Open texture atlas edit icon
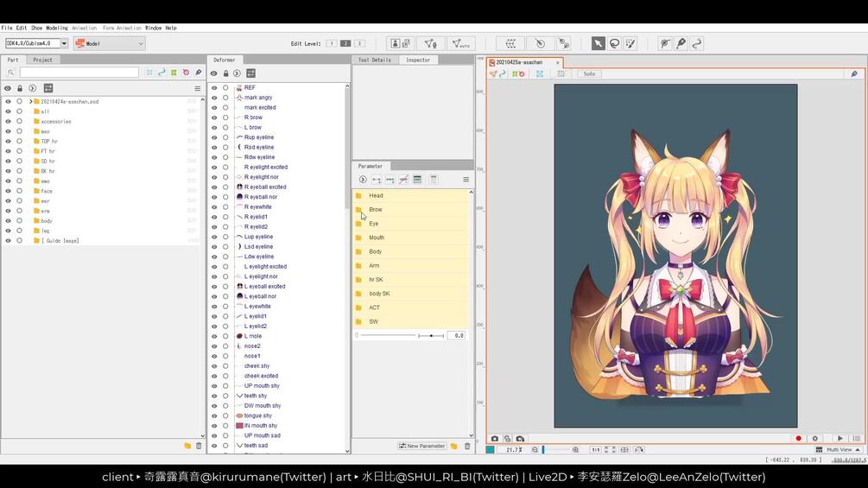 400,43
